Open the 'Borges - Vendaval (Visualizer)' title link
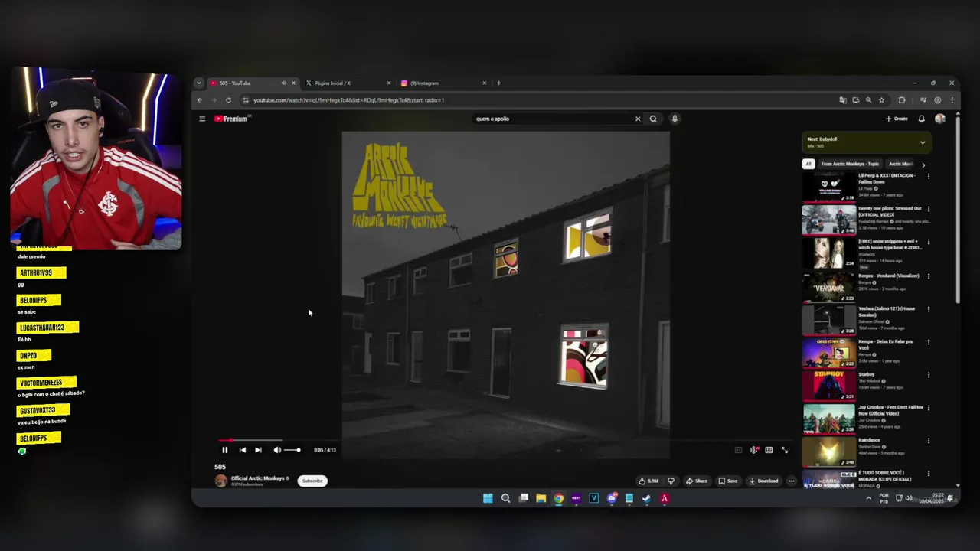 tap(888, 275)
